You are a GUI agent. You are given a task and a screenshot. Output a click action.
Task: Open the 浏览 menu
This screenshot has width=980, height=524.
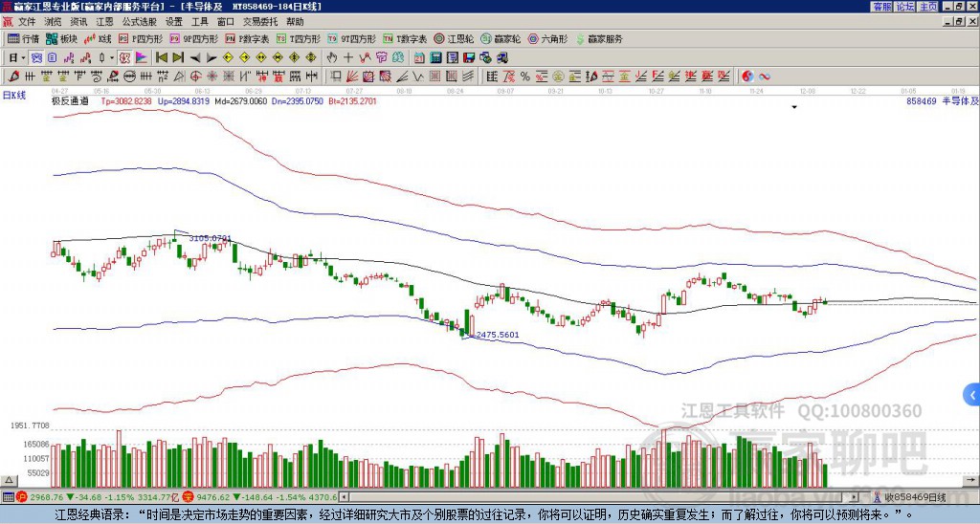[54, 22]
